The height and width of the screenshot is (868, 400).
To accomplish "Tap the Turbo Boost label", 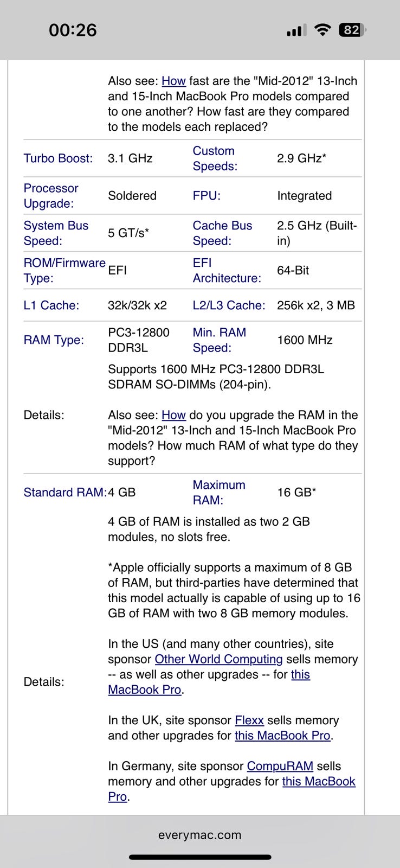I will point(58,158).
